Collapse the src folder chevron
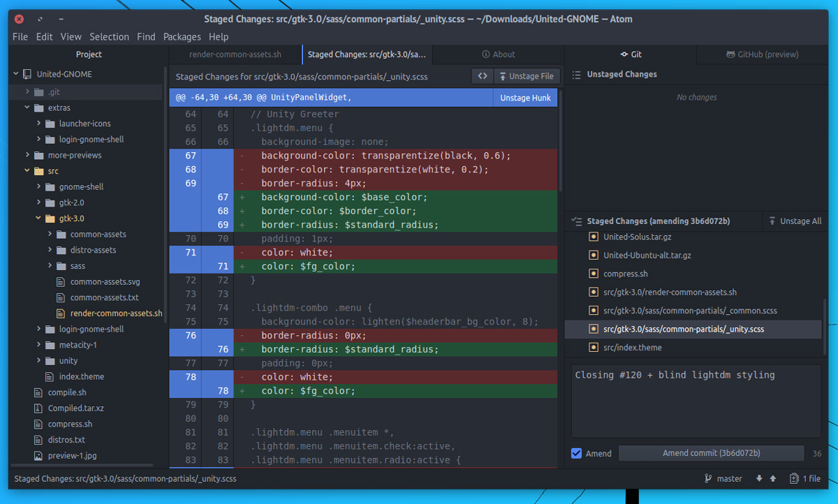838x504 pixels. pyautogui.click(x=27, y=171)
